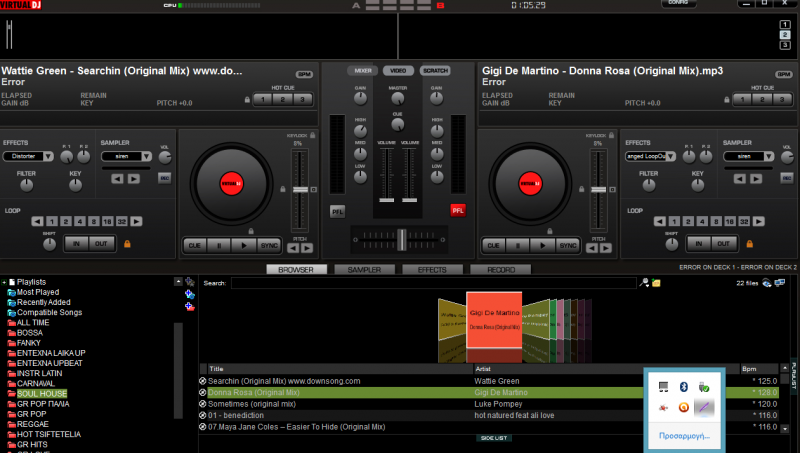Click right deck pitch bend up arrow
800x453 pixels.
coord(606,248)
